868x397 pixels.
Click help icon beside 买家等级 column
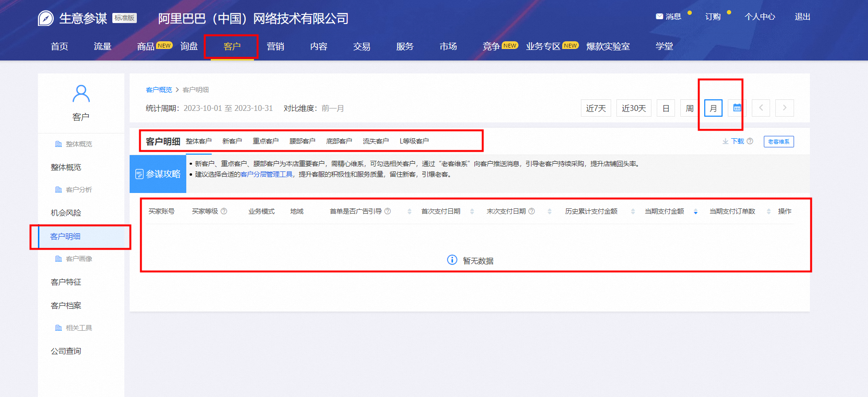coord(224,211)
